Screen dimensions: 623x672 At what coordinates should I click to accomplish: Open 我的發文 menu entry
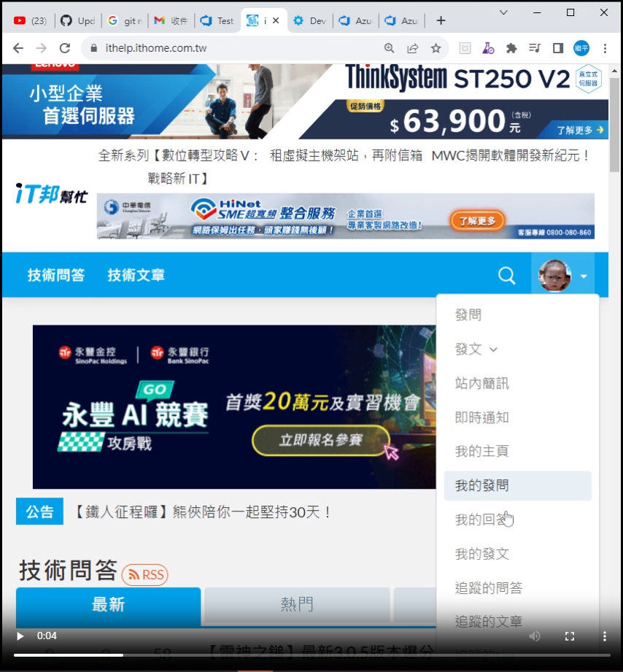coord(481,554)
